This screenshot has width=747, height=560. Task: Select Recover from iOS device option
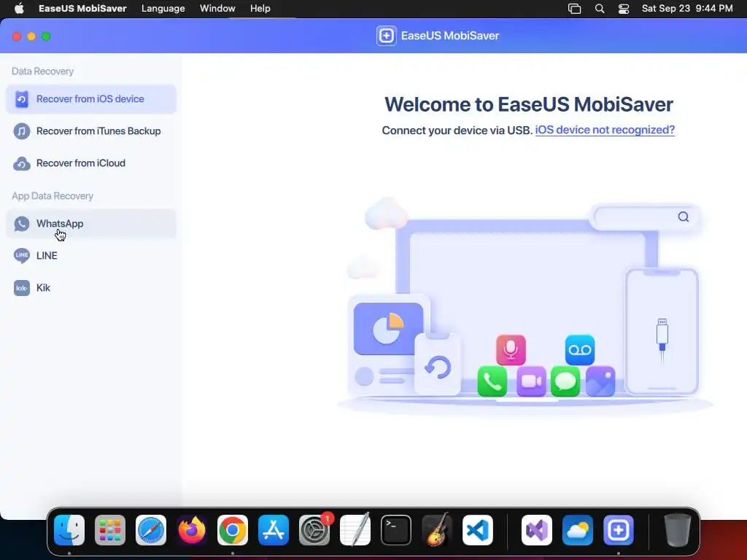pos(90,99)
